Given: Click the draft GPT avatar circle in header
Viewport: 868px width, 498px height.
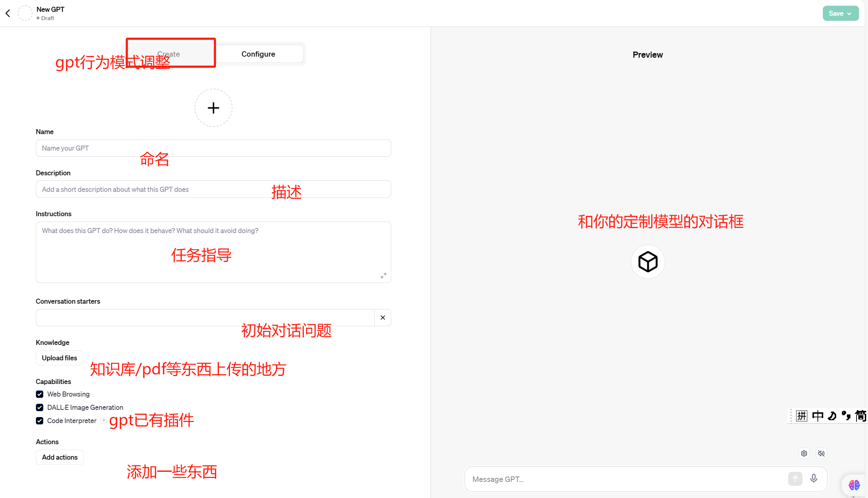Looking at the screenshot, I should click(25, 13).
